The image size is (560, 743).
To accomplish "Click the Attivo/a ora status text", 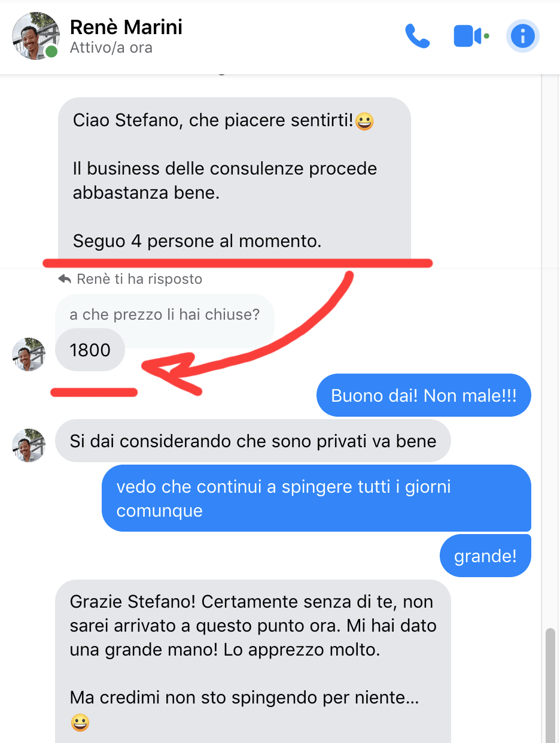I will pyautogui.click(x=111, y=48).
